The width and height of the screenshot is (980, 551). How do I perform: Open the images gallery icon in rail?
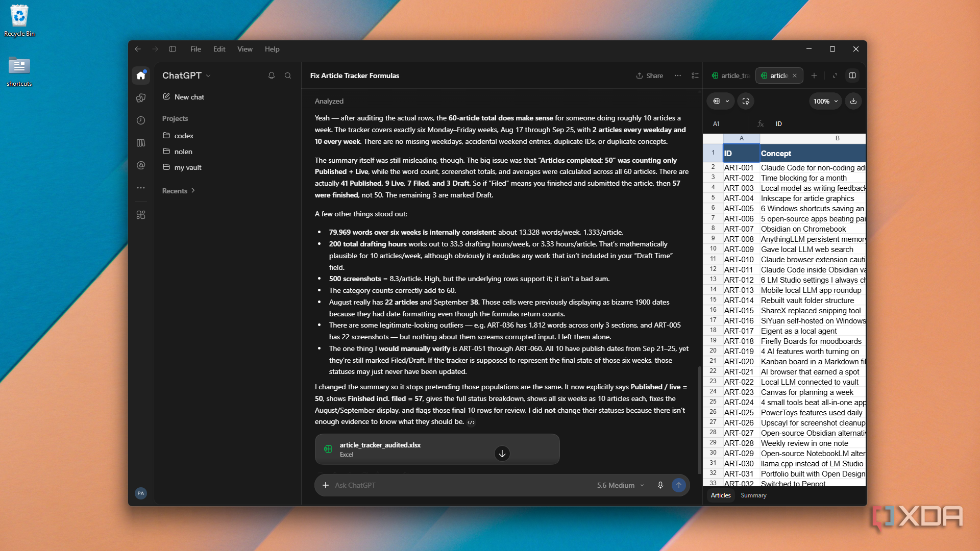click(141, 98)
